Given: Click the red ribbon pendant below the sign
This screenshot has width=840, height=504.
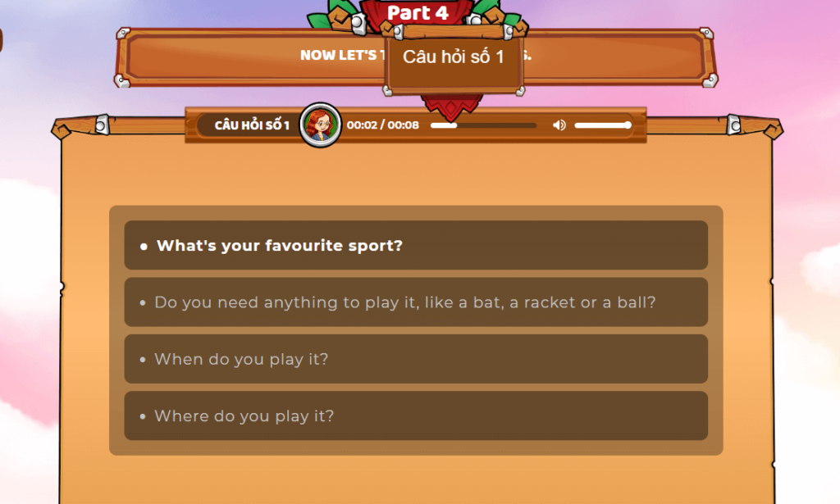Looking at the screenshot, I should [451, 106].
